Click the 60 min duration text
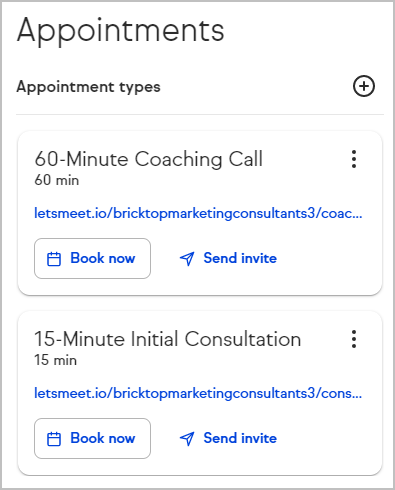 [x=57, y=180]
